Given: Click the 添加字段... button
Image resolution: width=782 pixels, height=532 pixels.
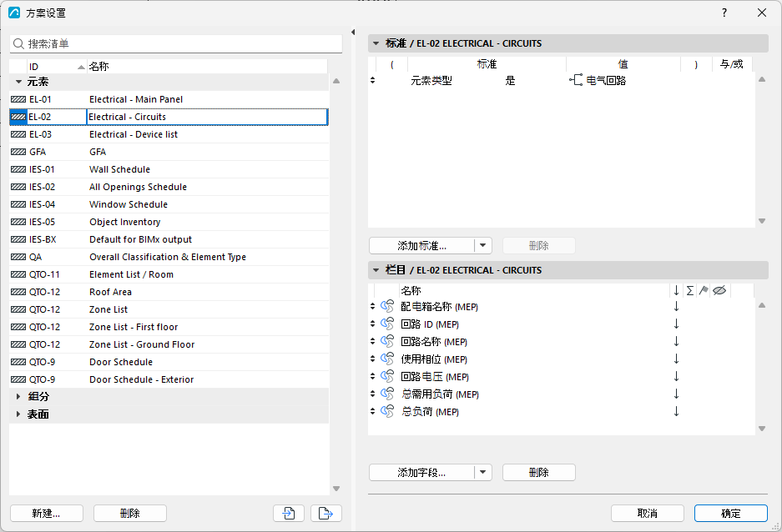Looking at the screenshot, I should click(x=422, y=472).
